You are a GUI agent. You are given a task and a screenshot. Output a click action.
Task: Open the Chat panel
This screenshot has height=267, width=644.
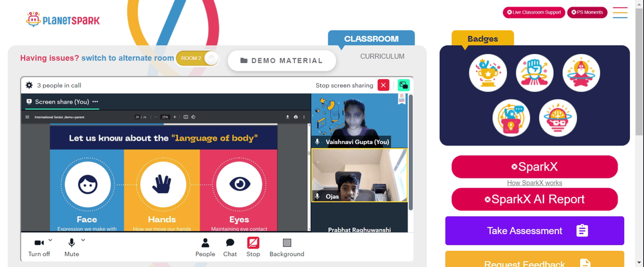tap(230, 248)
